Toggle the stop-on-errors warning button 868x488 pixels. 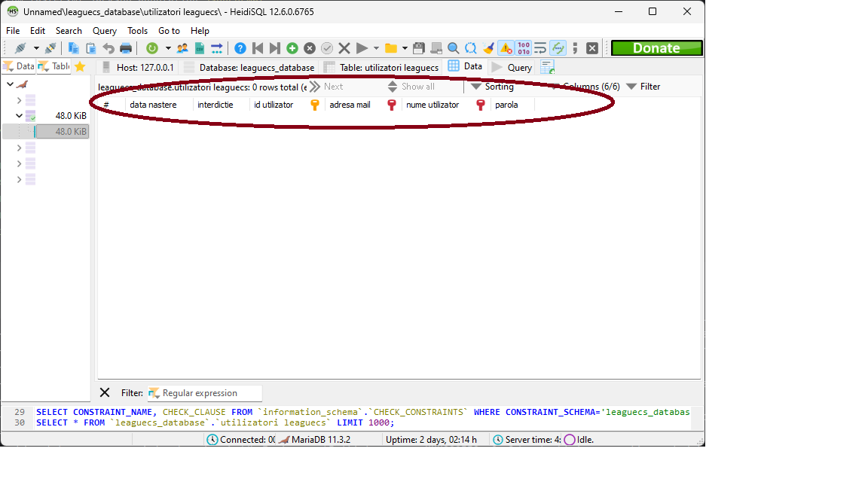pos(506,48)
